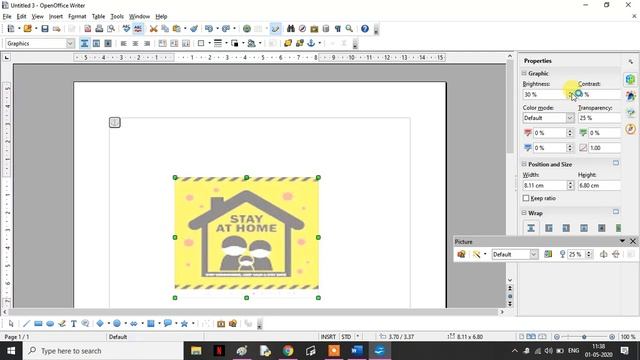Select the Rectangle drawing tool

coord(38,324)
